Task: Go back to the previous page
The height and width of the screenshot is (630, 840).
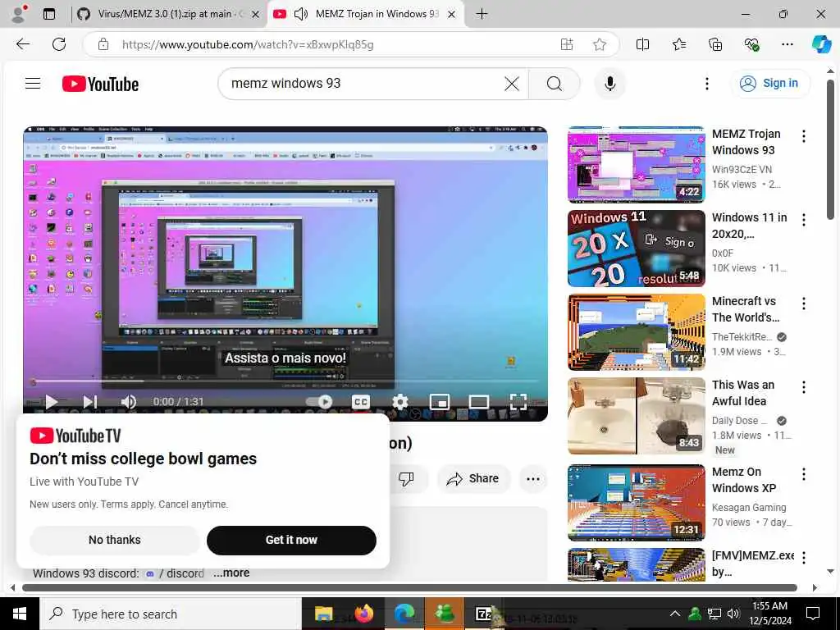Action: click(23, 44)
